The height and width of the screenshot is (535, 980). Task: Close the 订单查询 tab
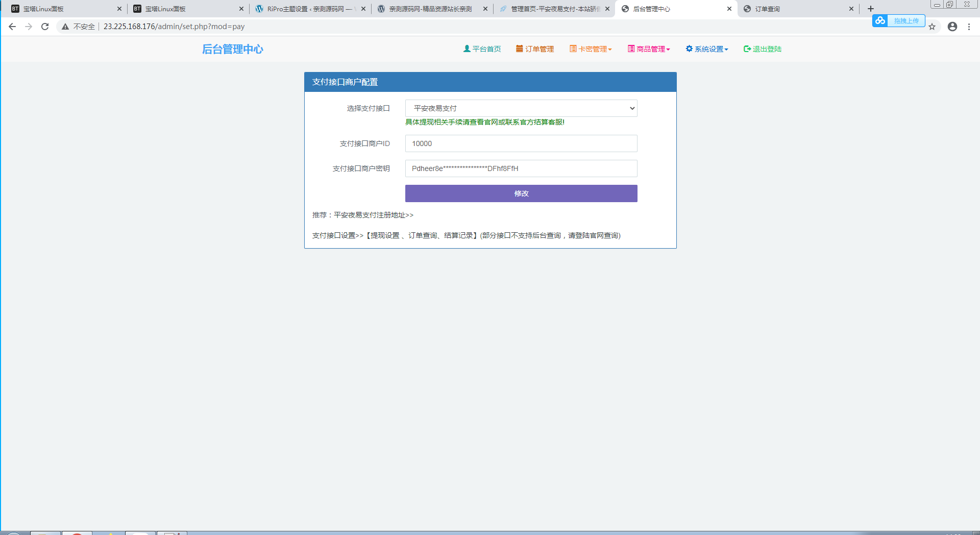(x=851, y=9)
